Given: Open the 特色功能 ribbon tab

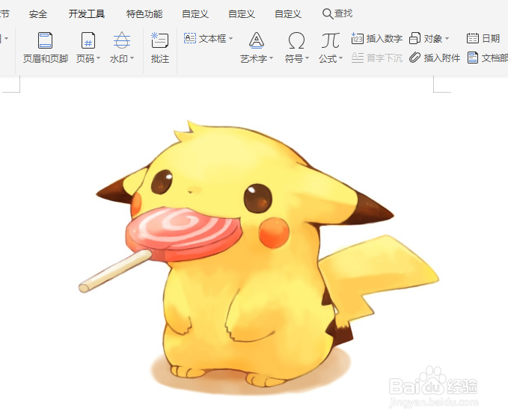Looking at the screenshot, I should click(144, 14).
